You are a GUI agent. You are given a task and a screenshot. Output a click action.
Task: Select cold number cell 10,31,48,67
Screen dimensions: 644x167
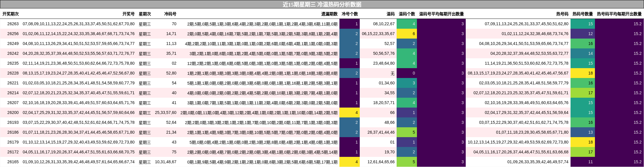coord(166,162)
